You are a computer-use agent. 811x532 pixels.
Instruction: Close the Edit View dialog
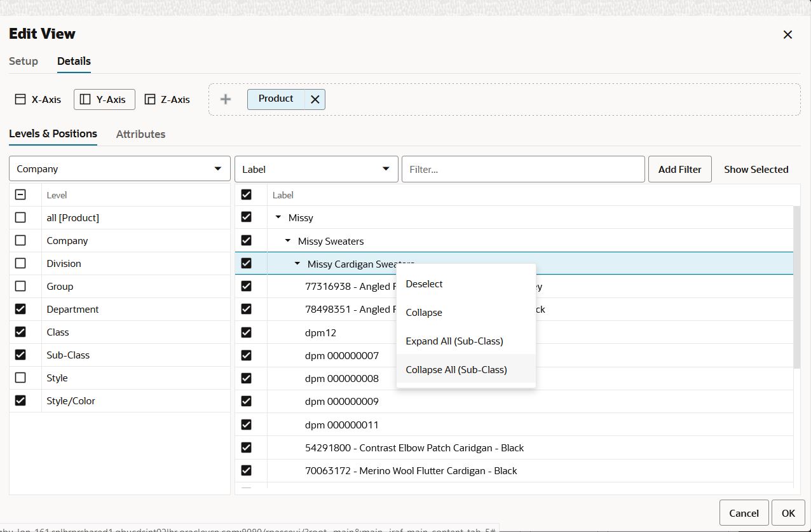pyautogui.click(x=787, y=34)
